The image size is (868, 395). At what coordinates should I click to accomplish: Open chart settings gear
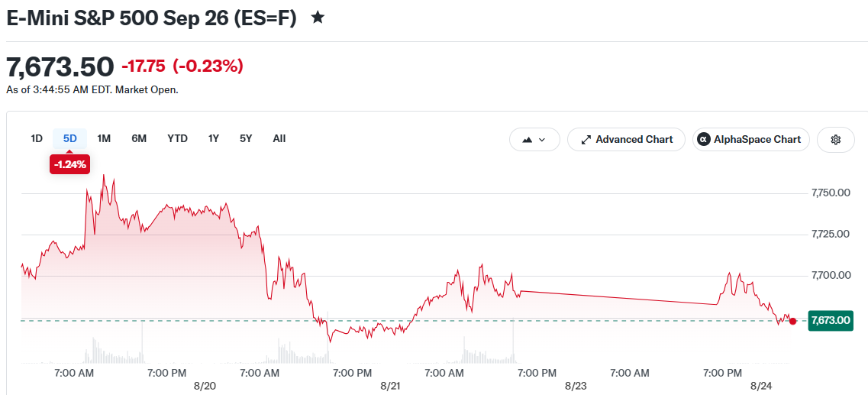836,140
